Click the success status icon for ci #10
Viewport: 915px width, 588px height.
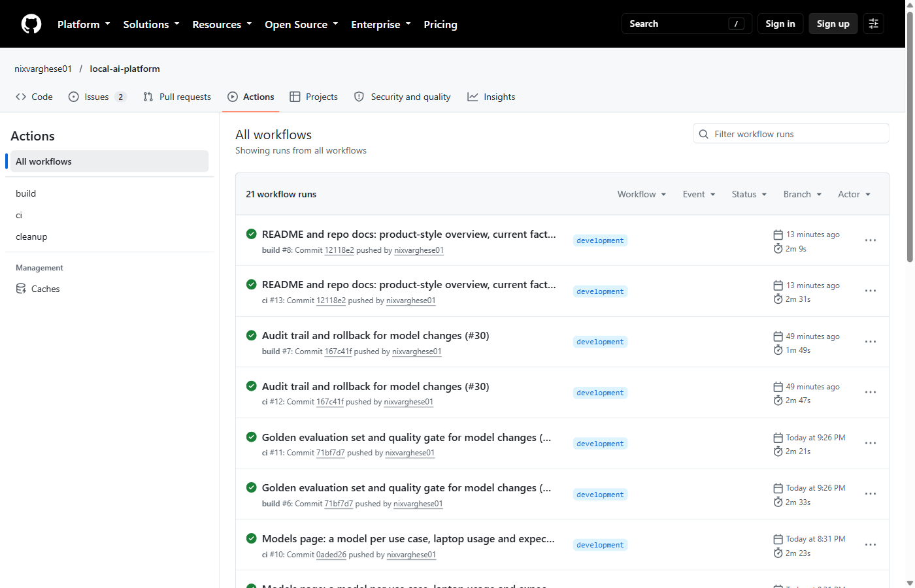pyautogui.click(x=252, y=538)
